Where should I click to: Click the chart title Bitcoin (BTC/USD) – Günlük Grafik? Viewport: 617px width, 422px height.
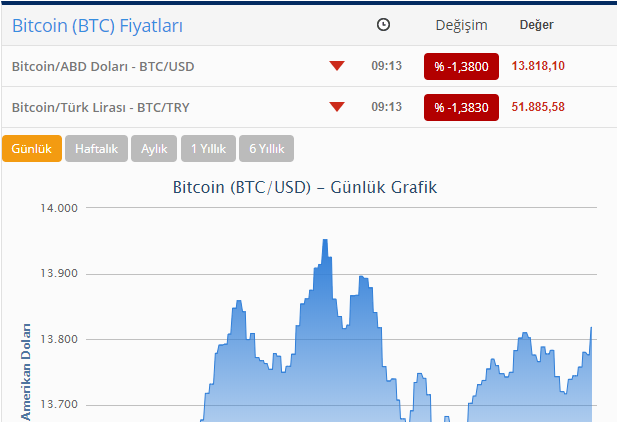(305, 187)
